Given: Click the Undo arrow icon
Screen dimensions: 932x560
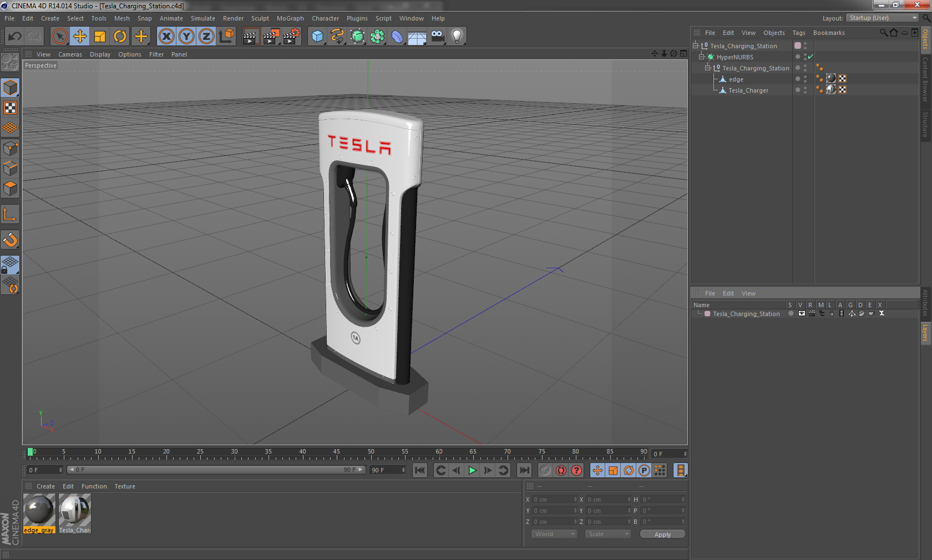Looking at the screenshot, I should [15, 37].
